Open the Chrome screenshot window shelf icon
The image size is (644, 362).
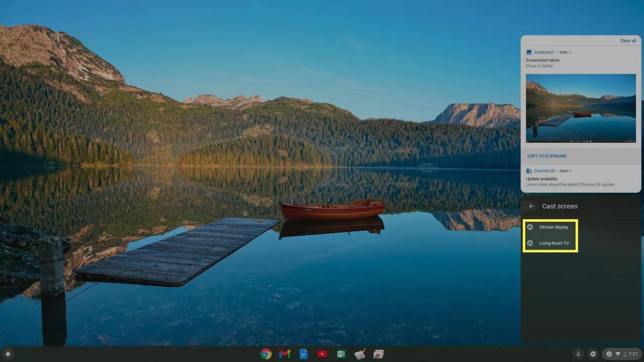(x=379, y=354)
